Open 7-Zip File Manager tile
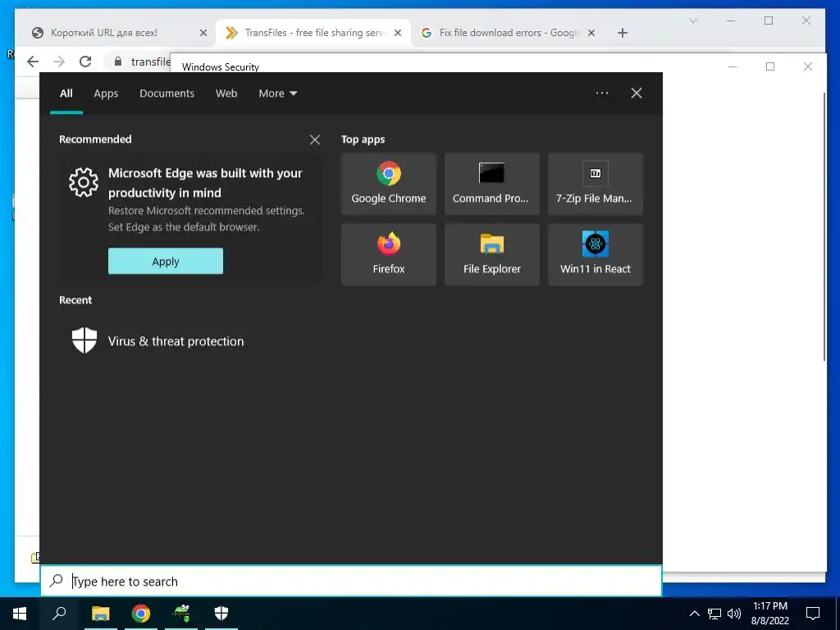The image size is (840, 630). (596, 184)
